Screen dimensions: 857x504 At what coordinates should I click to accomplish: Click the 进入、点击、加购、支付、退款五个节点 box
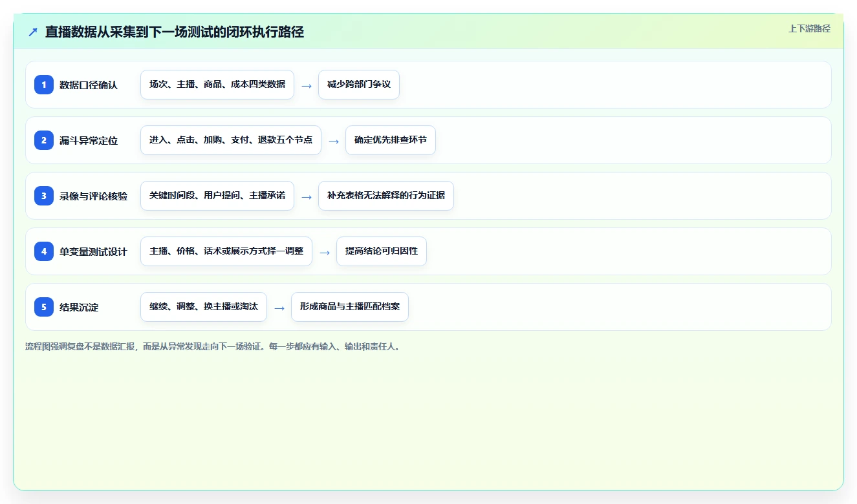pos(231,140)
